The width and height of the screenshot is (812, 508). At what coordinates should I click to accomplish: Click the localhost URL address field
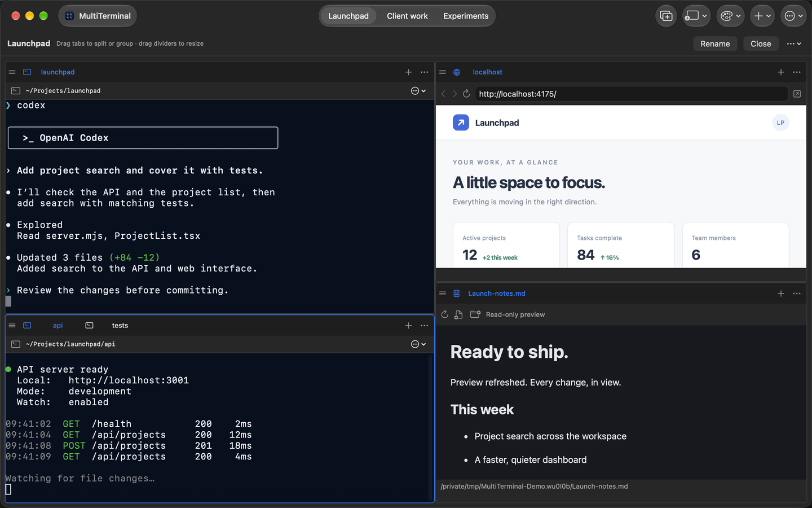click(x=631, y=94)
